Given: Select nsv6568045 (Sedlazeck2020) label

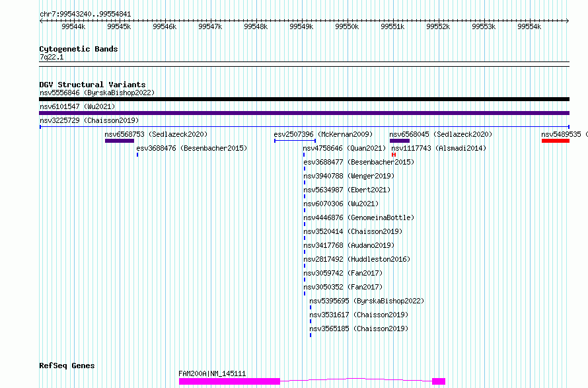Looking at the screenshot, I should pos(441,134).
